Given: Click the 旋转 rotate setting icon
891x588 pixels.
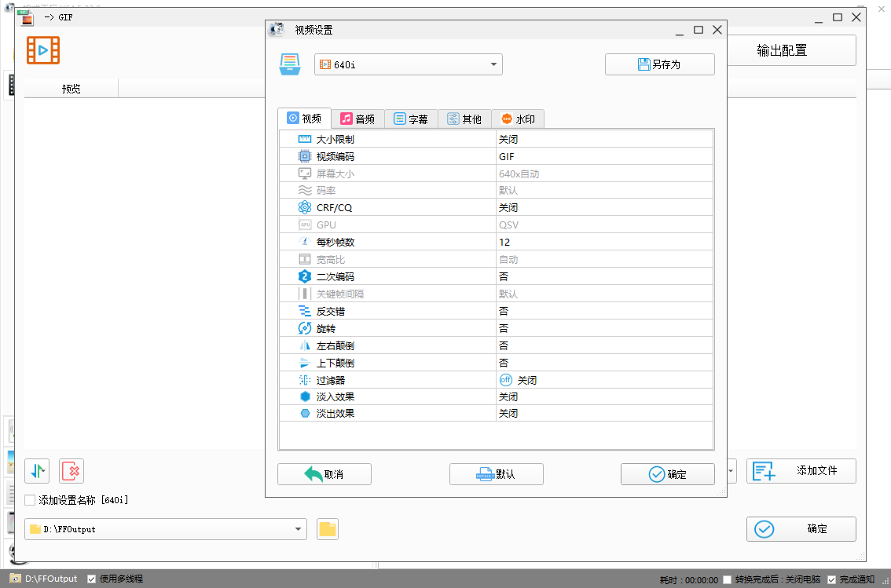Looking at the screenshot, I should [306, 328].
